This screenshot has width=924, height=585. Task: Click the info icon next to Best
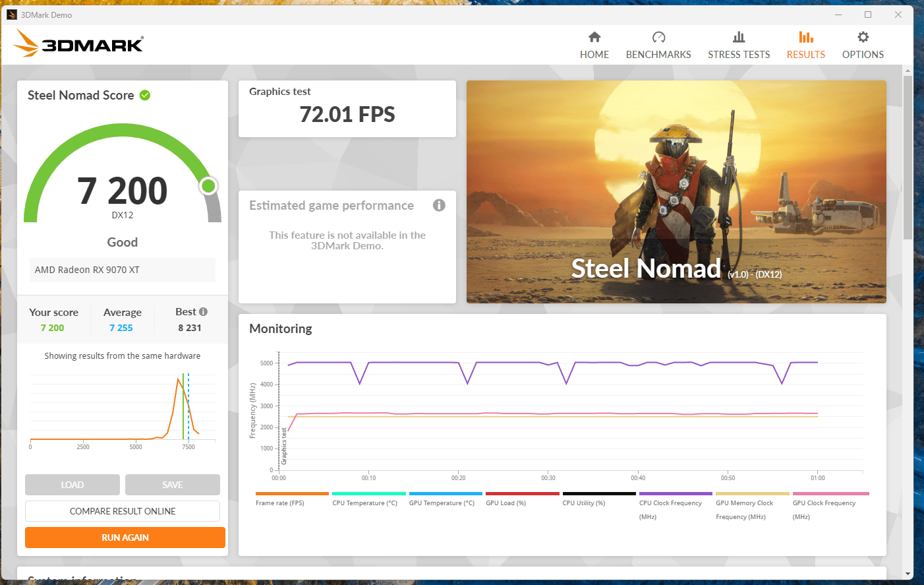(x=203, y=311)
